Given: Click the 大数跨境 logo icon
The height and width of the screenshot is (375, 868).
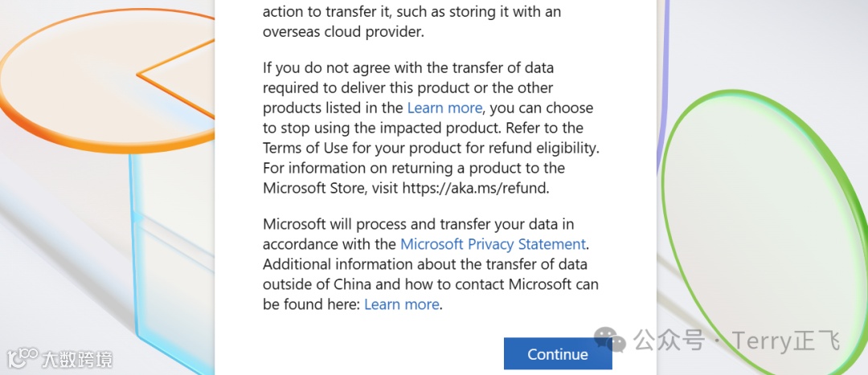Looking at the screenshot, I should point(23,357).
